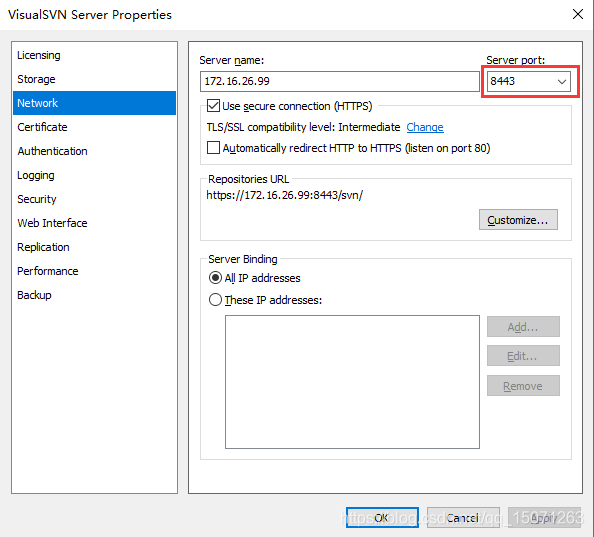Click the Edit IP address button
This screenshot has width=594, height=537.
point(523,356)
